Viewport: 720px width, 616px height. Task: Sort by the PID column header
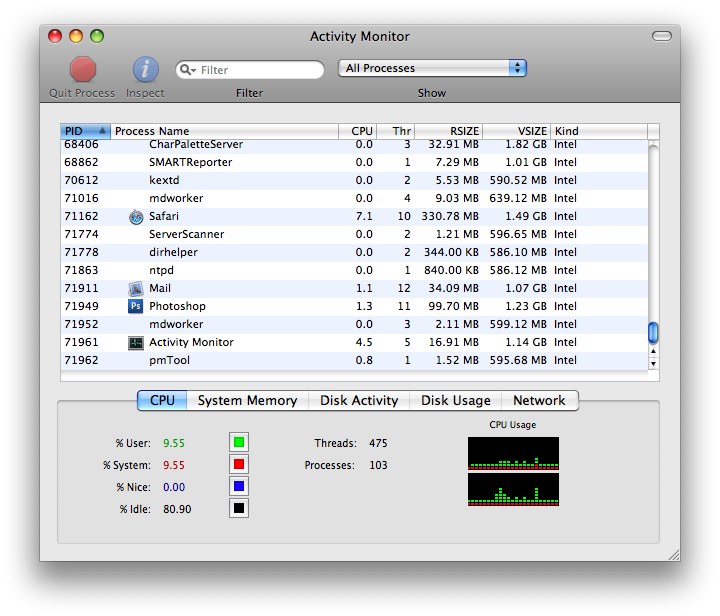click(x=85, y=131)
